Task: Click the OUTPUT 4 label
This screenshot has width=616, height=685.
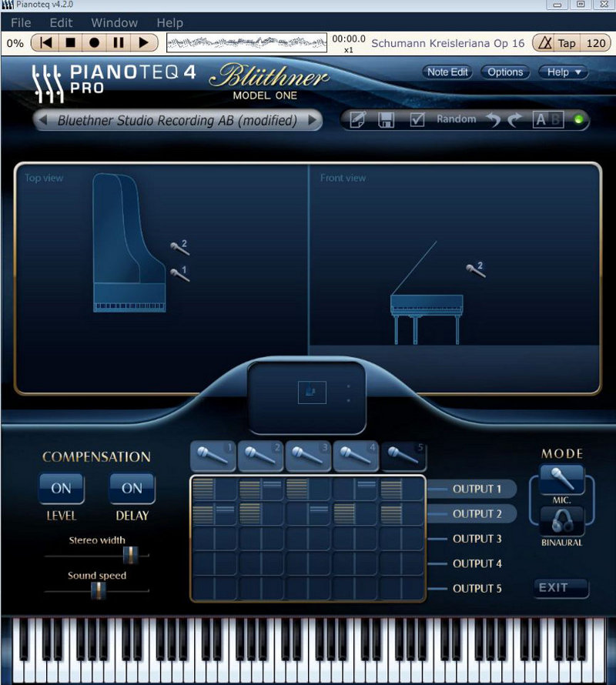Action: click(477, 563)
